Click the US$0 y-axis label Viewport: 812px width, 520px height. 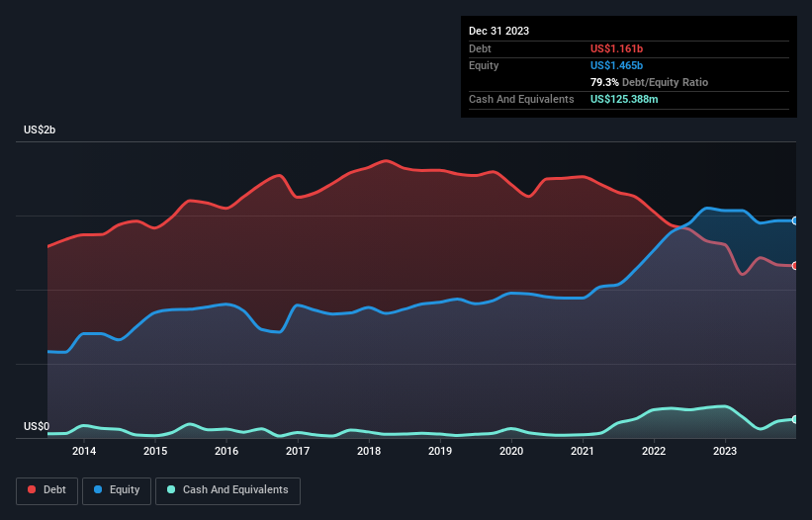pyautogui.click(x=37, y=426)
